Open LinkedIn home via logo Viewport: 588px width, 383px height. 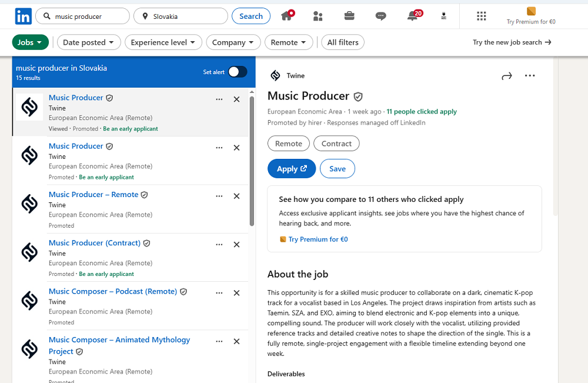click(x=24, y=16)
